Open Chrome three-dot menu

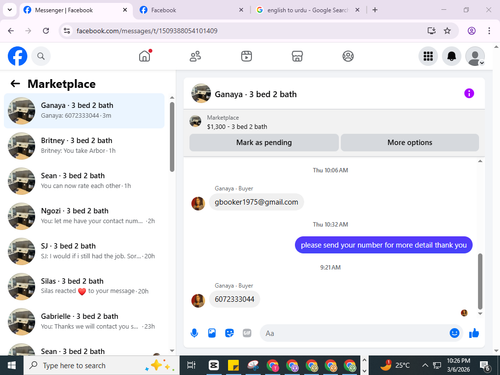point(489,31)
